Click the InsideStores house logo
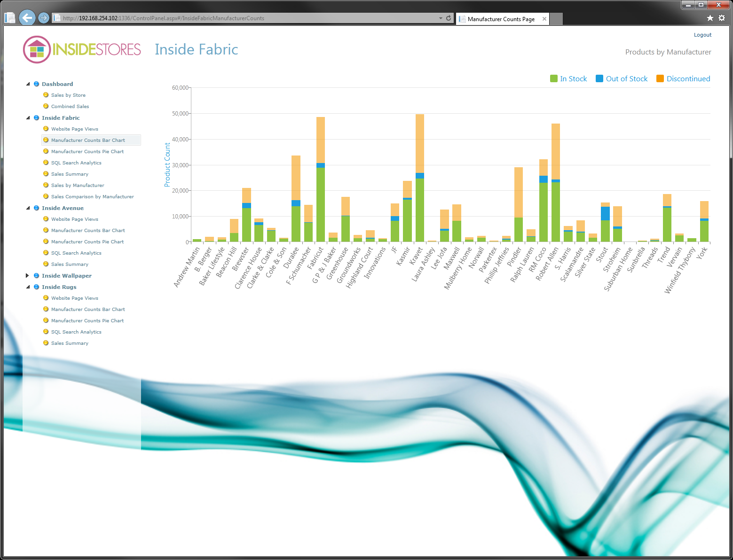Screen dimensions: 733x560 pos(37,49)
